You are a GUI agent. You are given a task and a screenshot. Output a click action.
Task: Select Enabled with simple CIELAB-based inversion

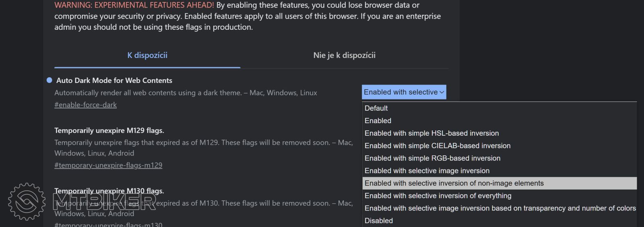pos(437,146)
